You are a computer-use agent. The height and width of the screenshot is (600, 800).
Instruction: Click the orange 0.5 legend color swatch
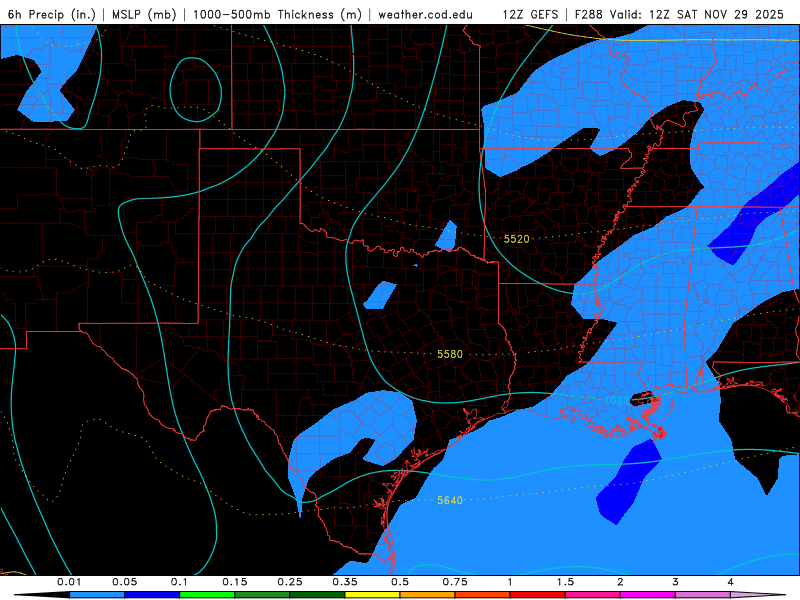pos(428,595)
